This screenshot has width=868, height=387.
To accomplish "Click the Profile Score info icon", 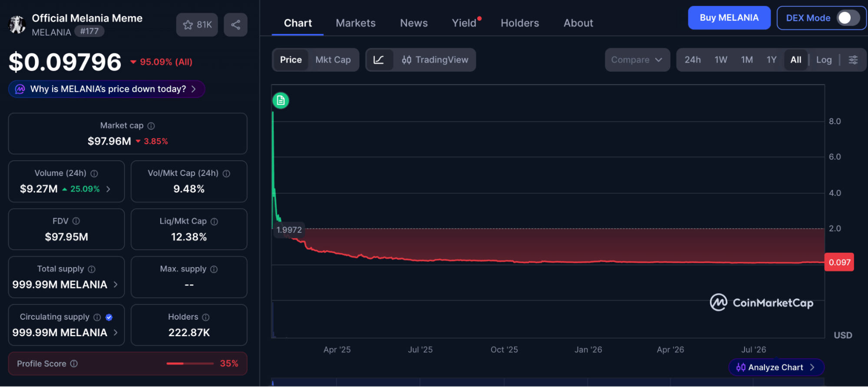I will point(74,364).
